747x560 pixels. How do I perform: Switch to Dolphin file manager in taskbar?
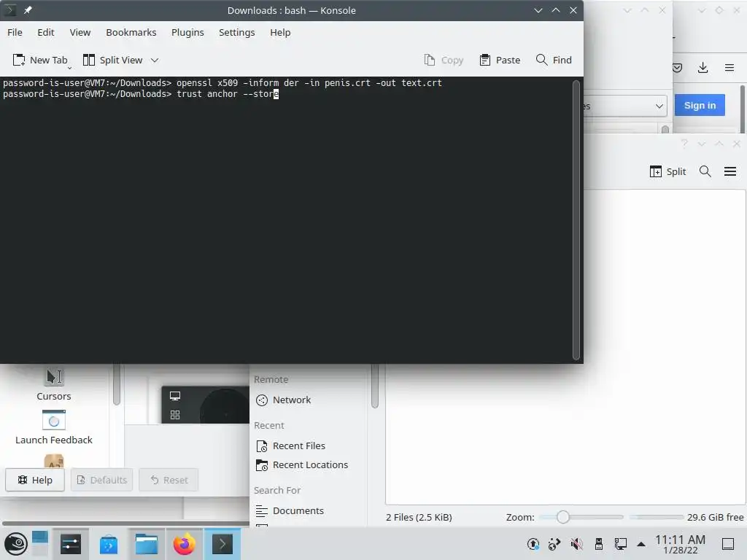click(146, 544)
